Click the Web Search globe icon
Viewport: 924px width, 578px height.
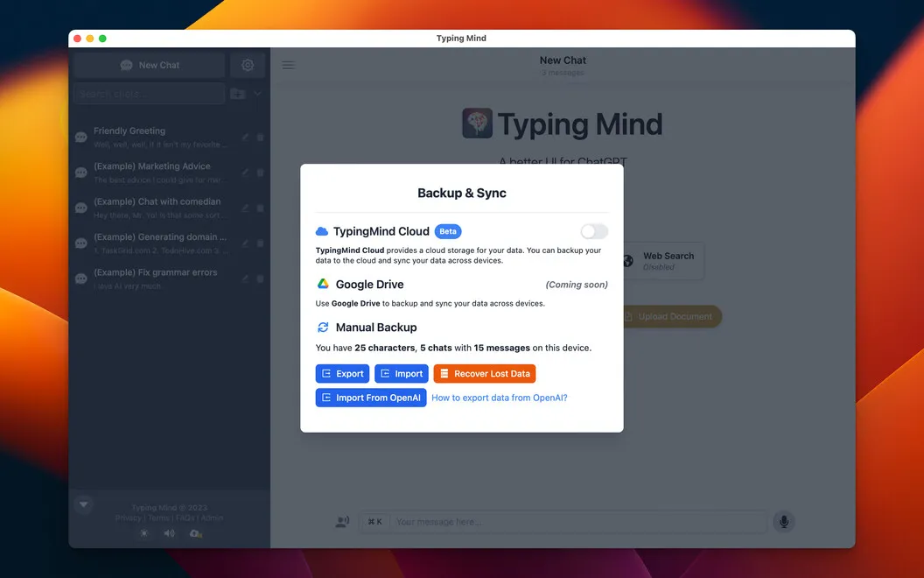click(628, 261)
